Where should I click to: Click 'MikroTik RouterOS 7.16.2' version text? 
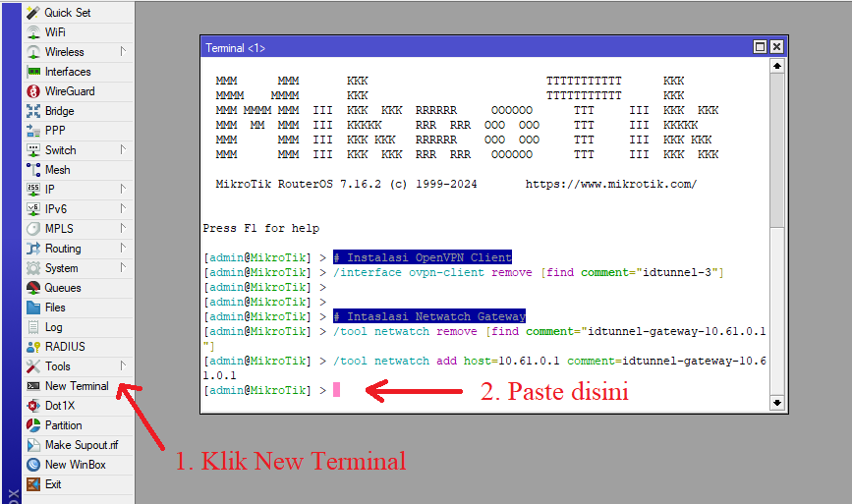point(299,184)
